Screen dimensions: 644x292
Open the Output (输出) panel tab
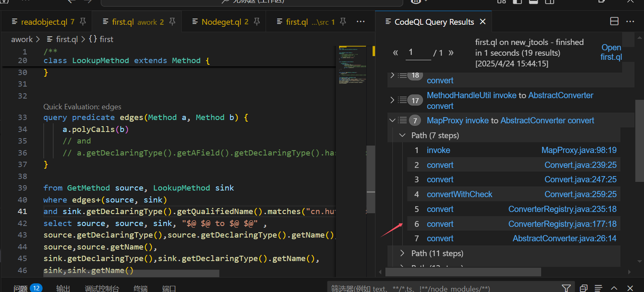tap(63, 288)
